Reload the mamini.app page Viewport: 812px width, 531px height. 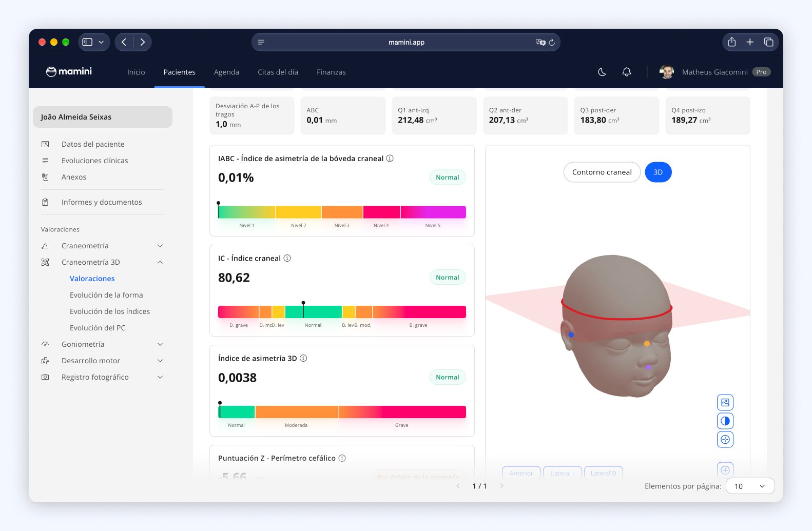pos(552,43)
